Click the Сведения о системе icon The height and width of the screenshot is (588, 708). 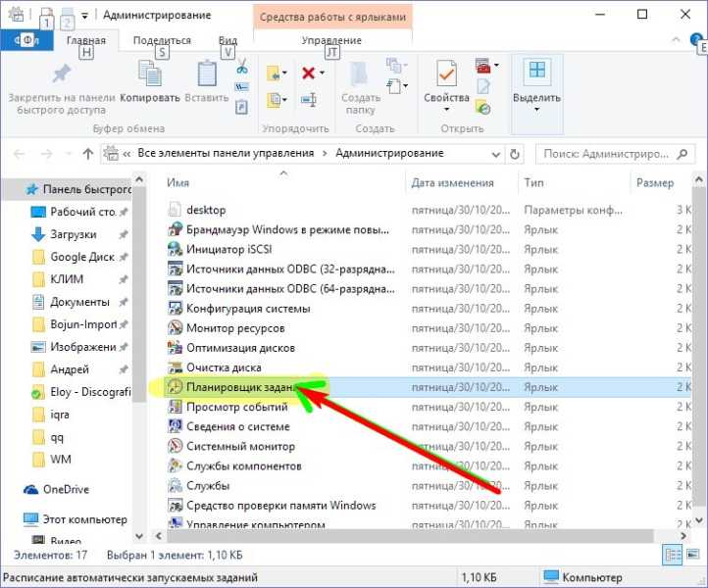pyautogui.click(x=175, y=426)
